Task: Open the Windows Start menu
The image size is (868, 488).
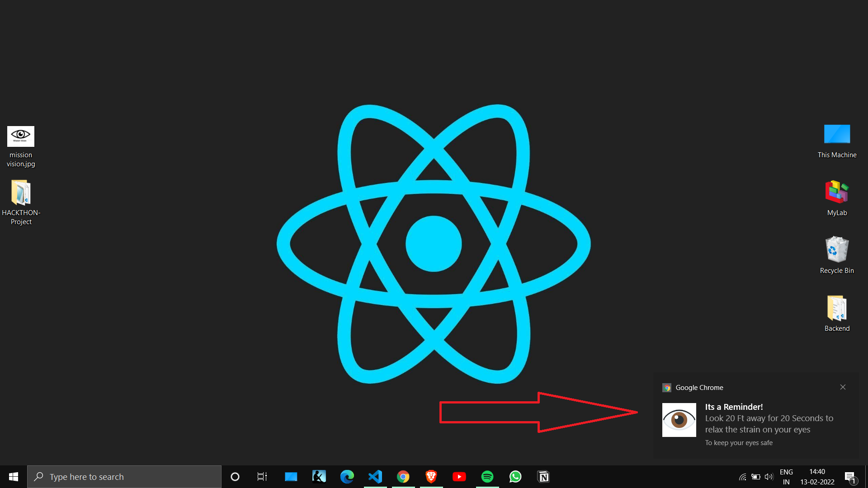Action: point(14,477)
